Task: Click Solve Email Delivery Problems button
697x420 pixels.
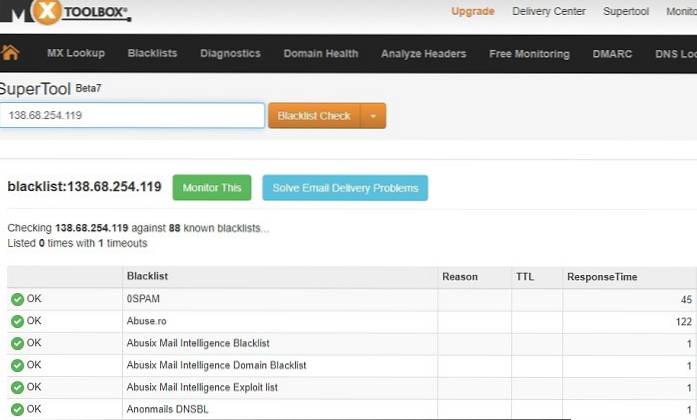Action: (345, 188)
